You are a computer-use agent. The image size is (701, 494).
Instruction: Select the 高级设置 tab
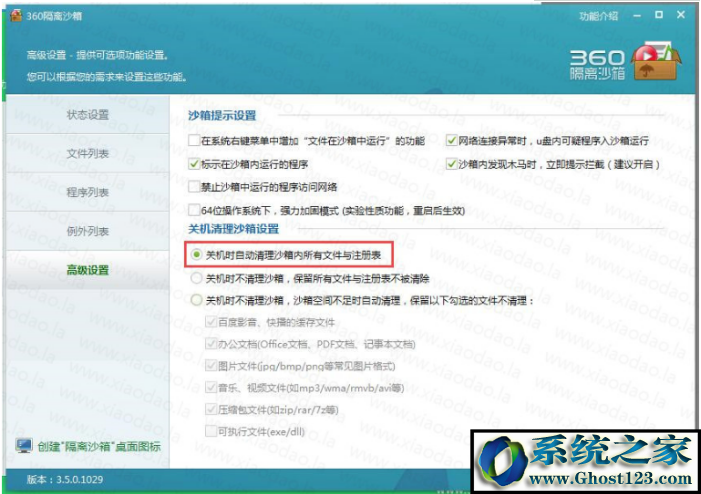[x=88, y=270]
